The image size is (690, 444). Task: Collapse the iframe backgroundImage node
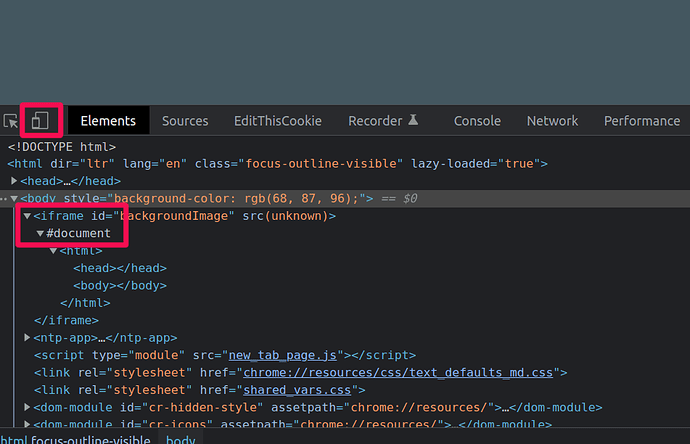[28, 216]
